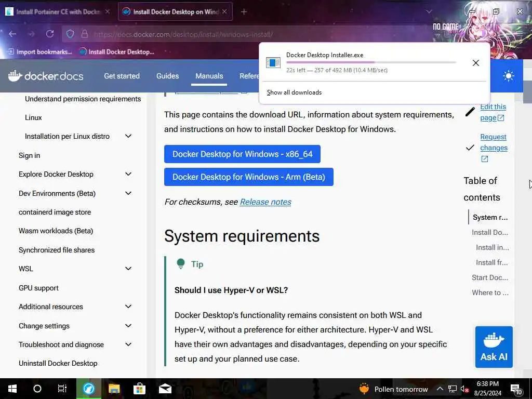This screenshot has height=399, width=532.
Task: Click the download progress bar
Action: [x=371, y=62]
